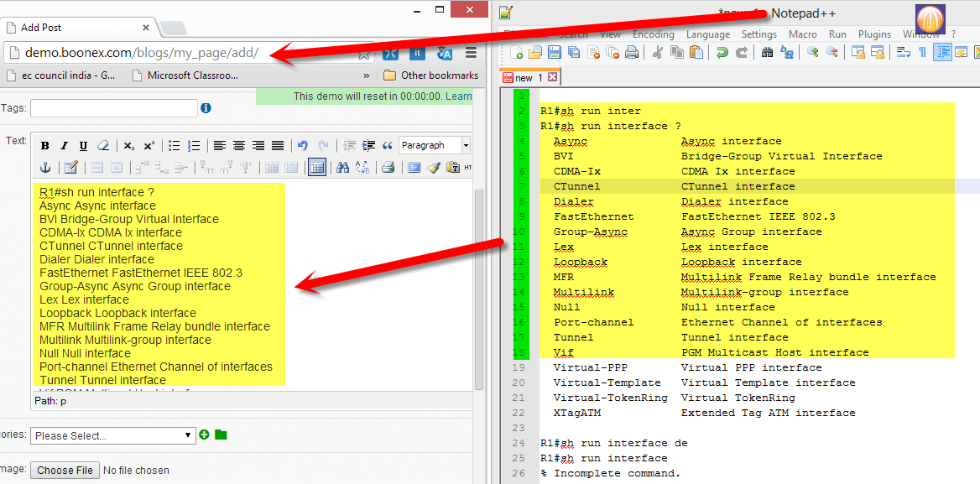Click the Learn link in demo banner
980x484 pixels.
pyautogui.click(x=458, y=96)
